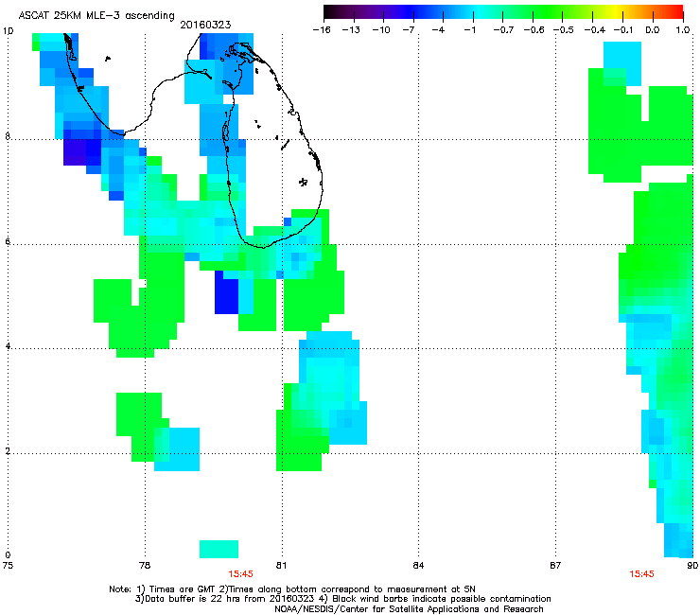
Task: Click the note "Data buffer is 22 hrs from 20160323"
Action: point(224,599)
